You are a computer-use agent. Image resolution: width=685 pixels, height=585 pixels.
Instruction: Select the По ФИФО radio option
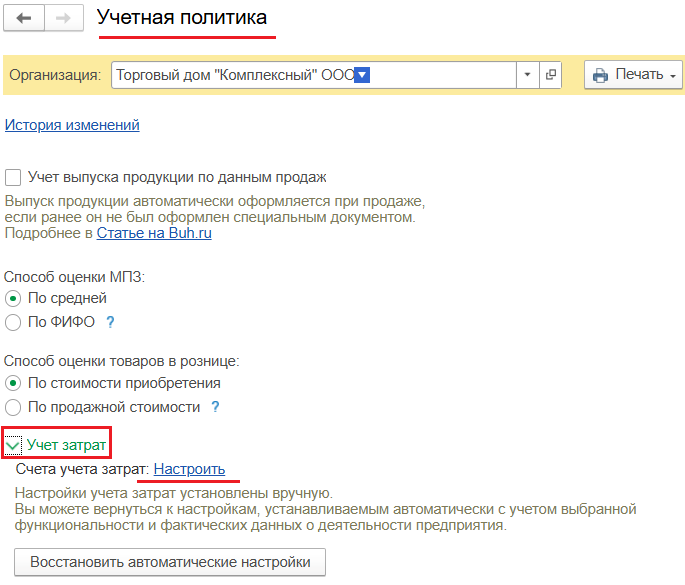click(13, 322)
